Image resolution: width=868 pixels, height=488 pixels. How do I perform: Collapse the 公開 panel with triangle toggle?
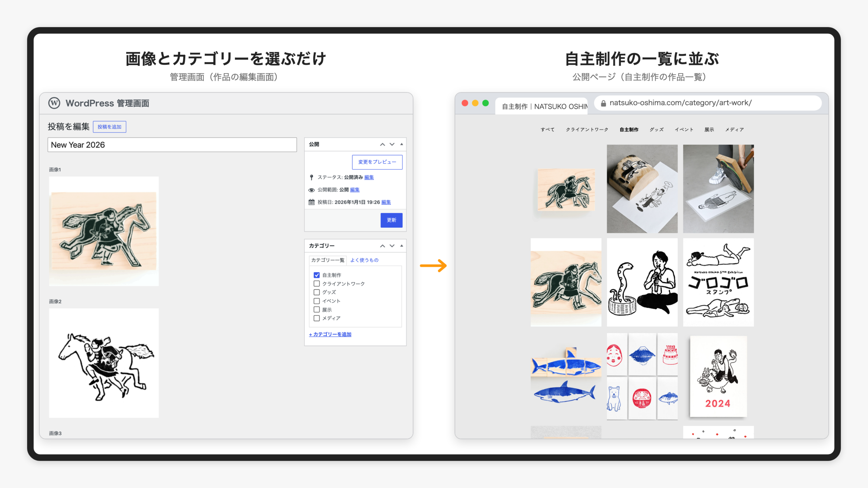point(402,144)
